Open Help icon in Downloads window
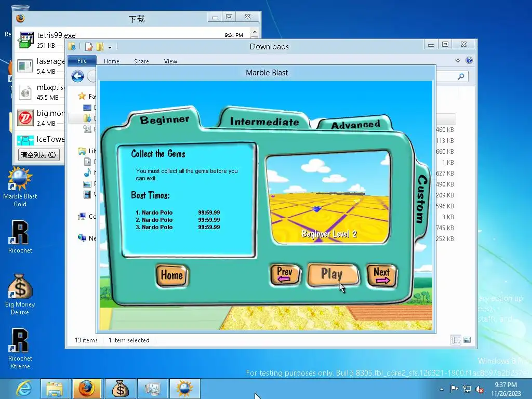Image resolution: width=532 pixels, height=399 pixels. (469, 60)
